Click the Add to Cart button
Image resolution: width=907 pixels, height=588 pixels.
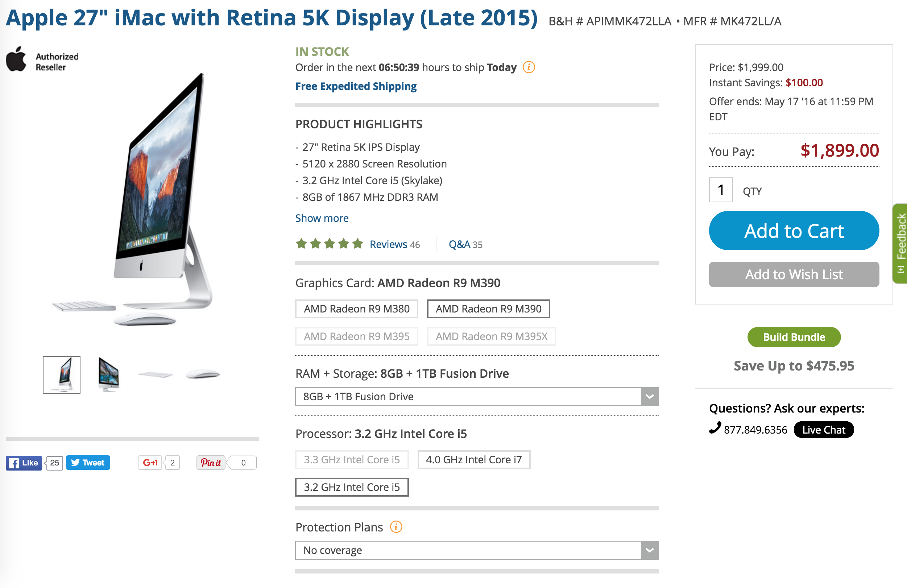(794, 230)
